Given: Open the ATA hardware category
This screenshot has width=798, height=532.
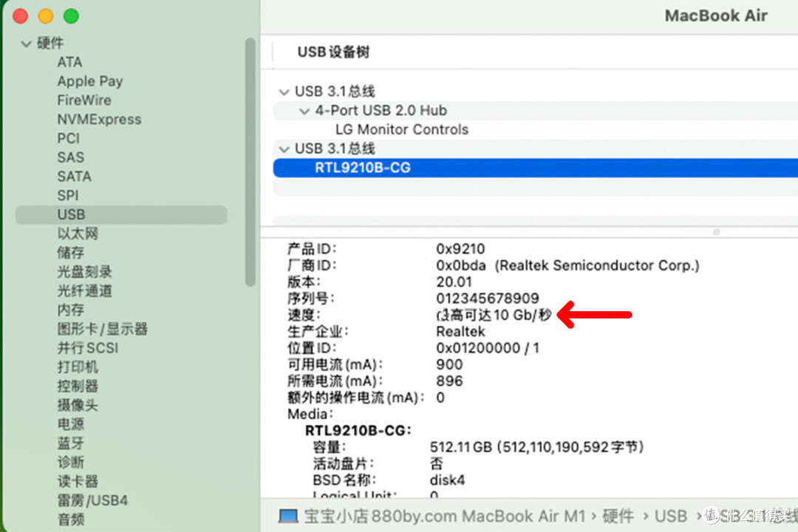Looking at the screenshot, I should pyautogui.click(x=69, y=62).
